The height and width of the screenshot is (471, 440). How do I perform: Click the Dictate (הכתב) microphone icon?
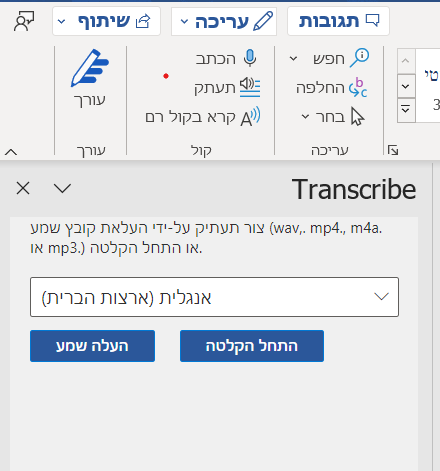[x=250, y=58]
